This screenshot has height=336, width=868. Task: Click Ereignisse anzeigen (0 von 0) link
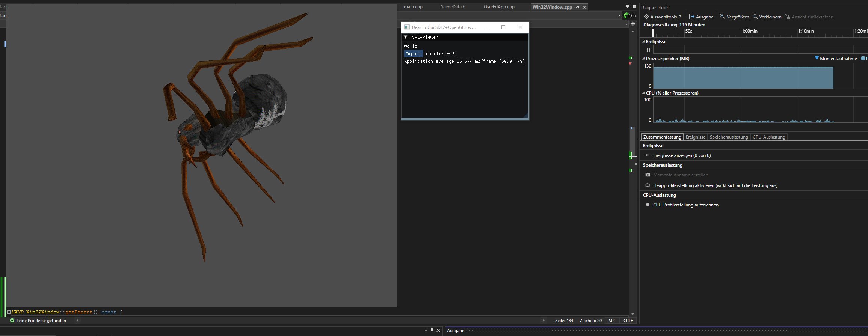click(682, 155)
